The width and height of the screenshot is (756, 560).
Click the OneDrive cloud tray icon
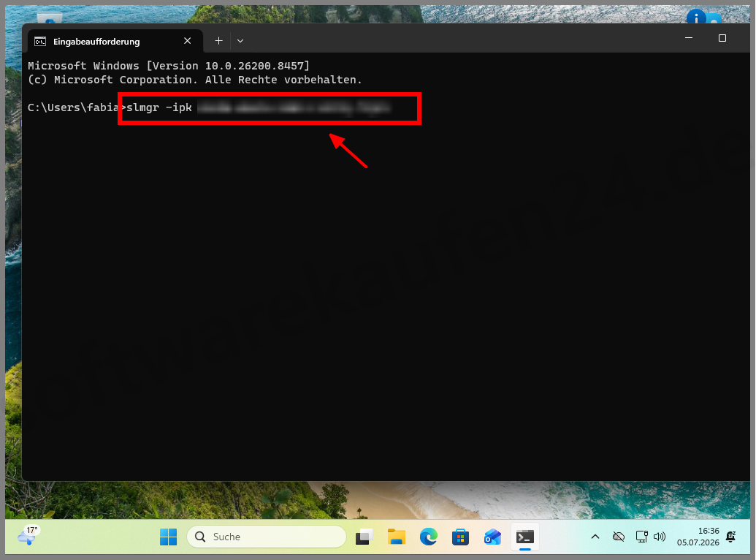point(619,537)
